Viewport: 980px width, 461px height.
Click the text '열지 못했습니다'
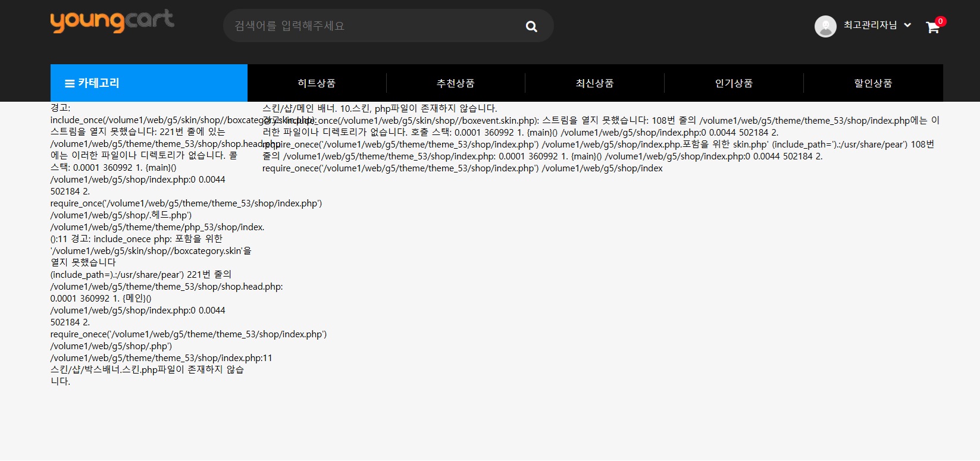coord(83,262)
